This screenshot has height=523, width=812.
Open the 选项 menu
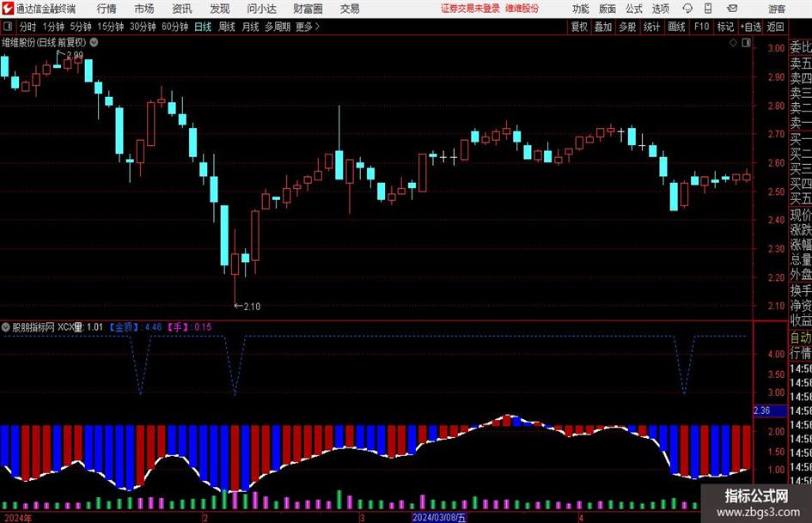tap(660, 9)
